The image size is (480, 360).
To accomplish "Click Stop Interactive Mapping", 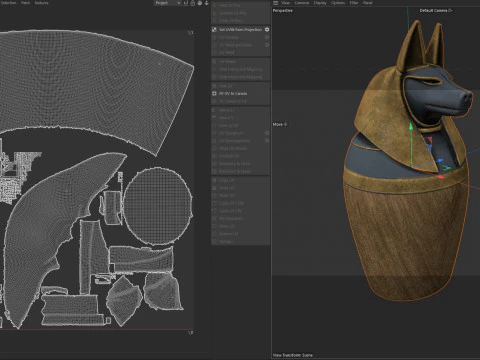I will [x=240, y=77].
